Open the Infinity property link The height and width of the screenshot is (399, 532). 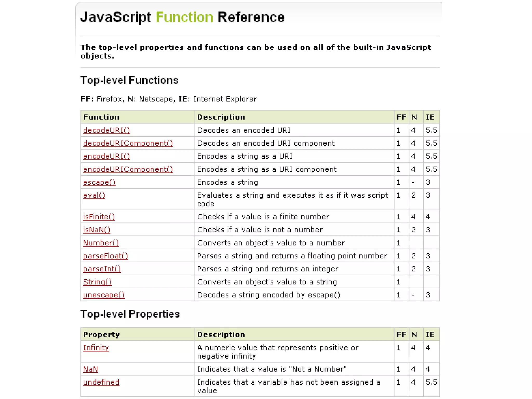point(96,348)
